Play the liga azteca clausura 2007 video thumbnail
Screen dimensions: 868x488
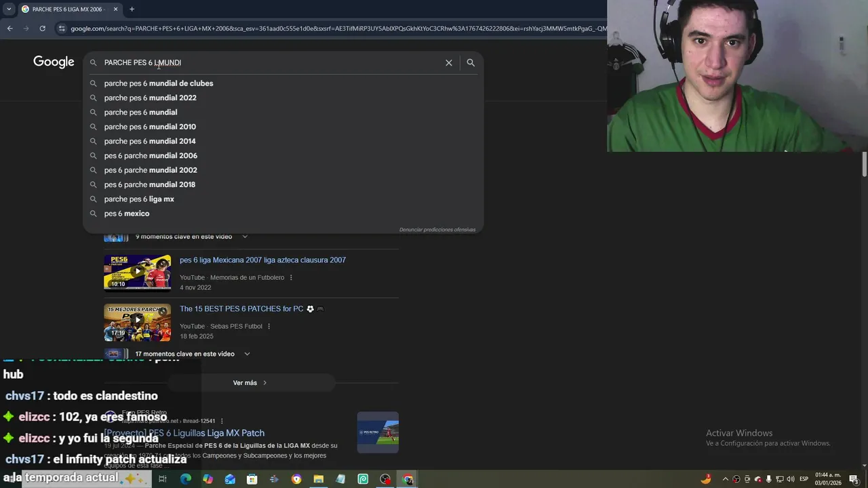pyautogui.click(x=137, y=272)
